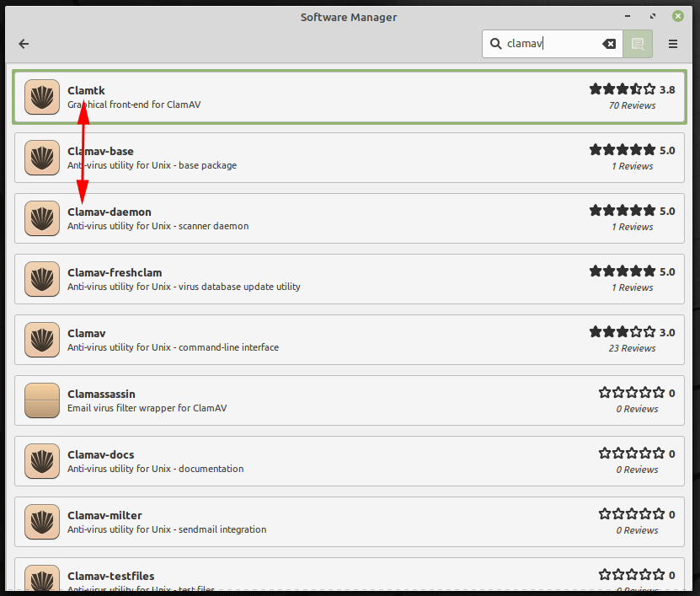700x596 pixels.
Task: Click the Clamav command-line package icon
Action: (42, 340)
